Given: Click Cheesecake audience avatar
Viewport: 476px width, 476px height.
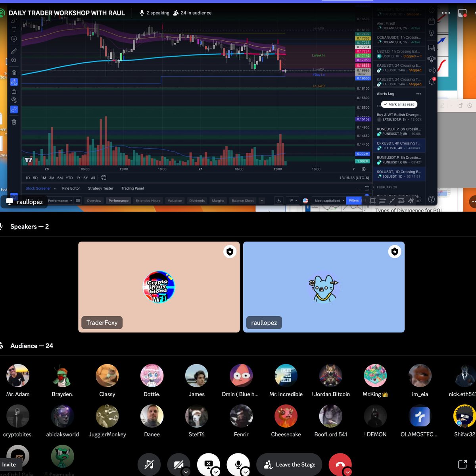Looking at the screenshot, I should (286, 416).
